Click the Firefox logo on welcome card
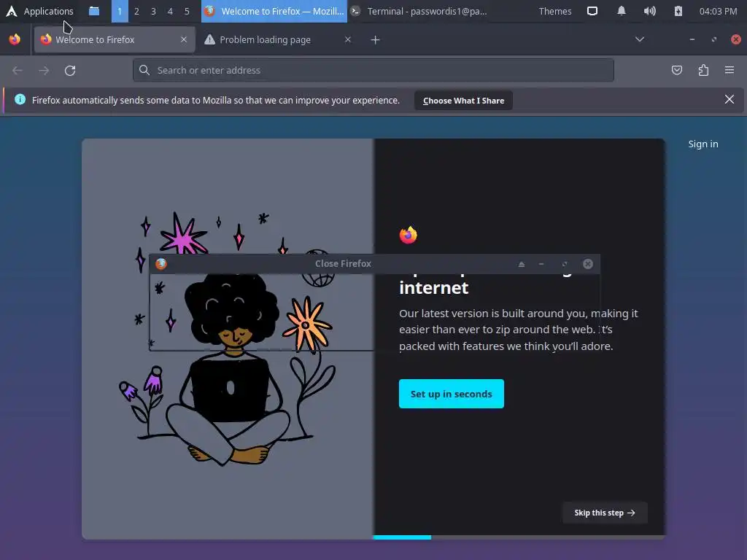The width and height of the screenshot is (747, 560). pos(409,235)
